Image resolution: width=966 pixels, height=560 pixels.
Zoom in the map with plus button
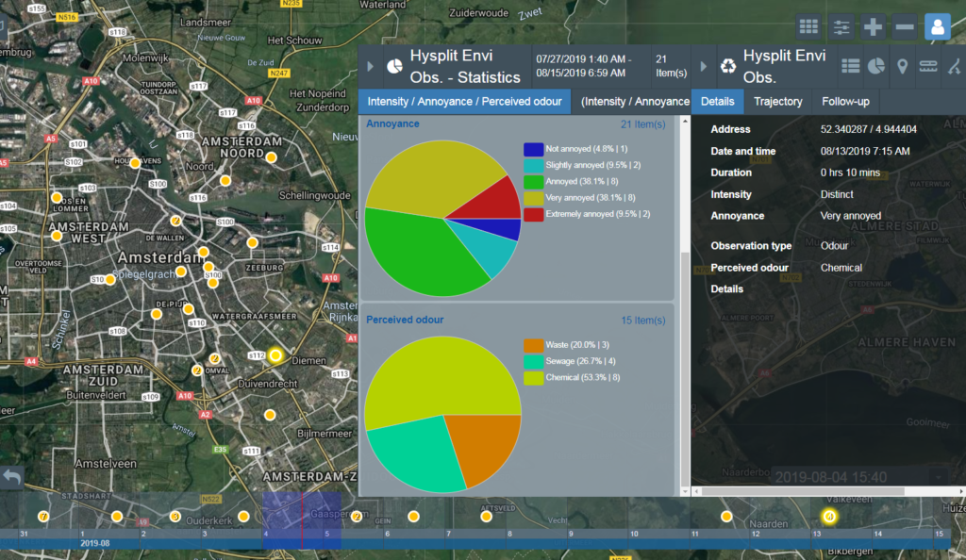[x=873, y=26]
